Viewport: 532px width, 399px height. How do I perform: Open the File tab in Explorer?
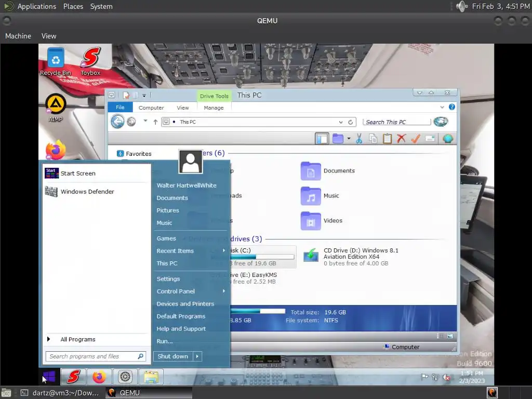pos(120,107)
